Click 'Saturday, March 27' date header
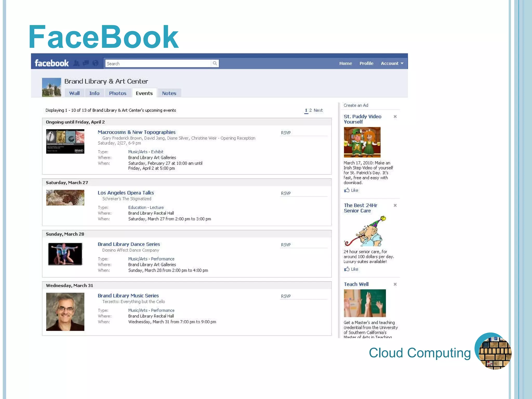This screenshot has width=532, height=399. 67,183
